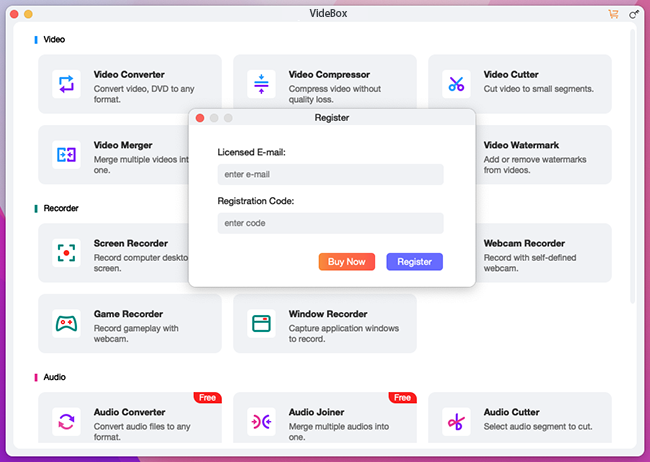Screen dimensions: 650x462
Task: Click the Recorder section heading
Action: 61,208
